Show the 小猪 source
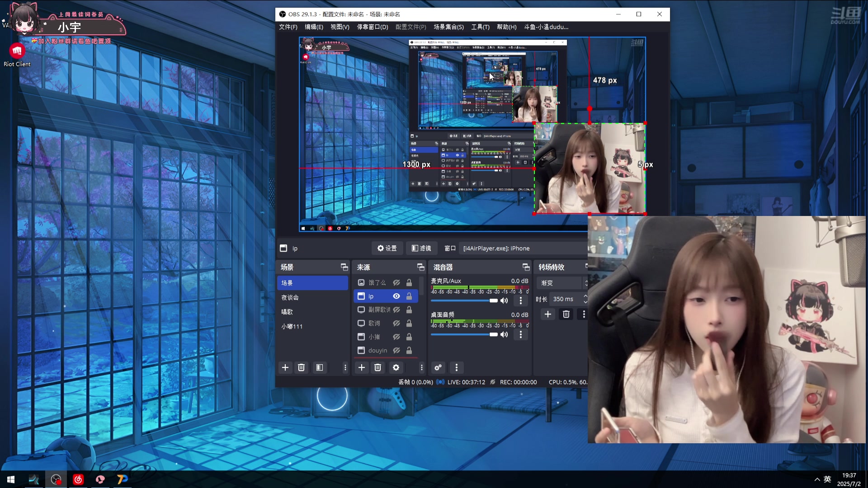Viewport: 868px width, 488px height. click(x=396, y=337)
